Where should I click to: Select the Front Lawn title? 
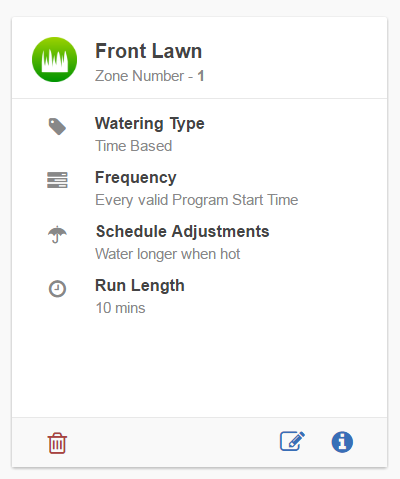(149, 51)
